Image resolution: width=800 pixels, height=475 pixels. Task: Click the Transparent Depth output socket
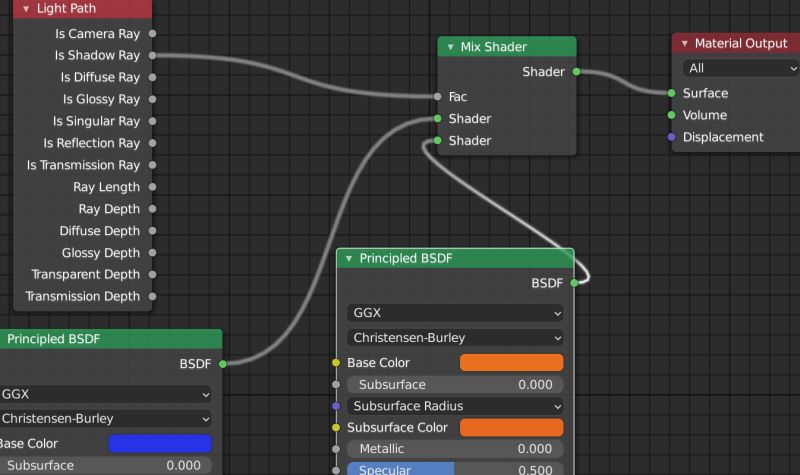tap(152, 274)
